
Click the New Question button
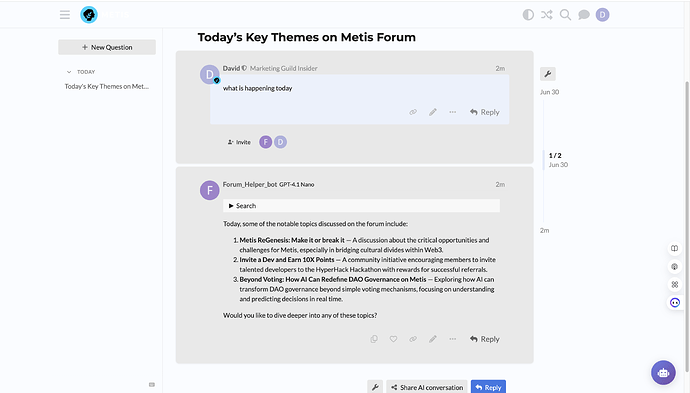tap(107, 47)
